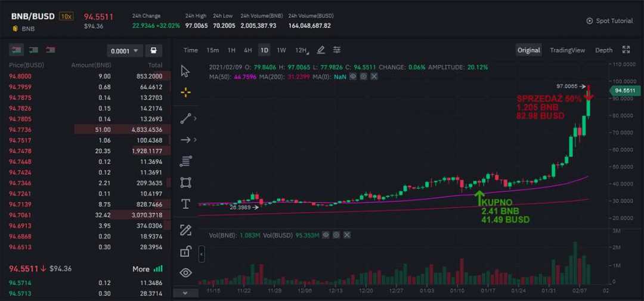Select the trend line drawing tool
This screenshot has height=301, width=644.
click(x=185, y=118)
